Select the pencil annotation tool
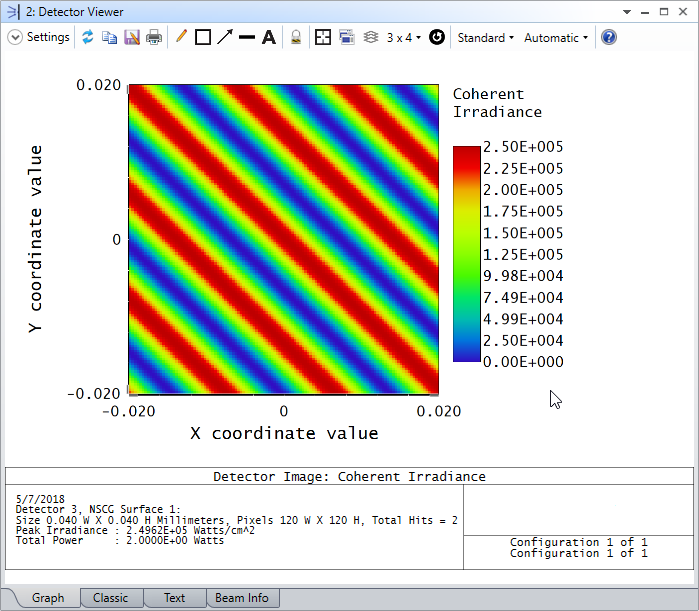 click(x=181, y=37)
